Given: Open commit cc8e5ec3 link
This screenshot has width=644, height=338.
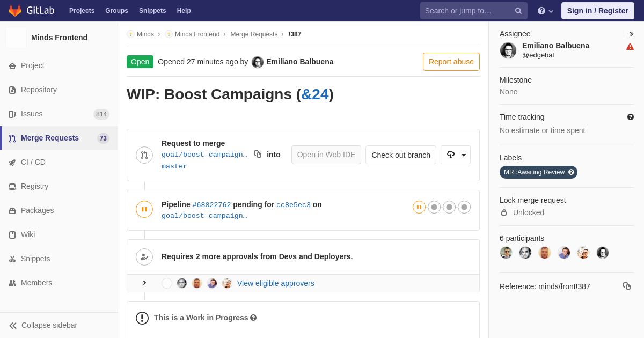Looking at the screenshot, I should (294, 205).
